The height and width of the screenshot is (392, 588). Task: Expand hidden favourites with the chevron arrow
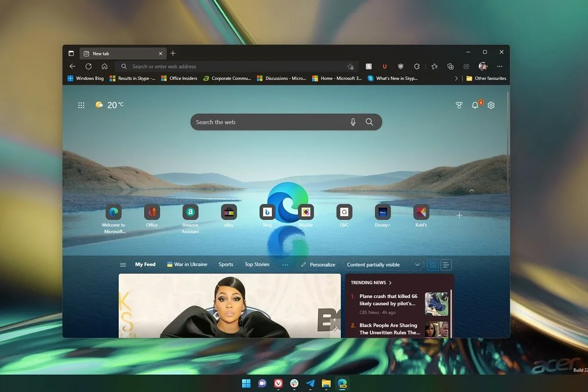click(x=456, y=78)
